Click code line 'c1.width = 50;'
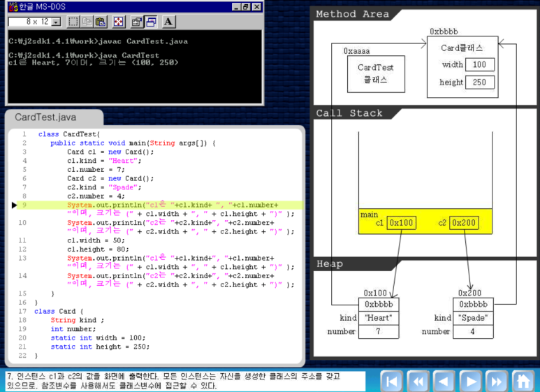The width and height of the screenshot is (540, 392). (96, 240)
